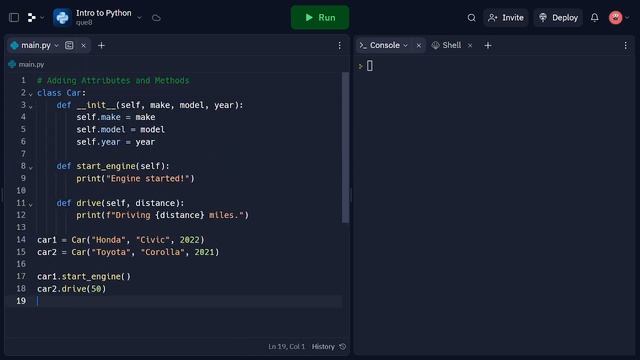Click the "Corolla" string on line 15

pyautogui.click(x=162, y=252)
